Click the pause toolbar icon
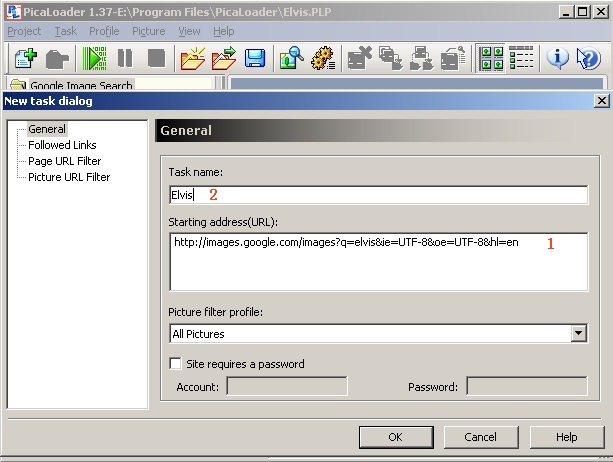613x462 pixels. pyautogui.click(x=125, y=58)
